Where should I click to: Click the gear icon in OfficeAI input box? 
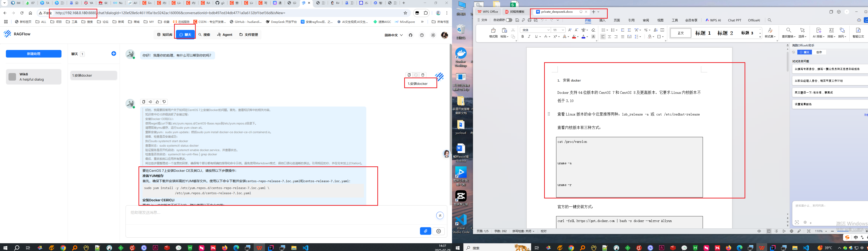coord(805,222)
